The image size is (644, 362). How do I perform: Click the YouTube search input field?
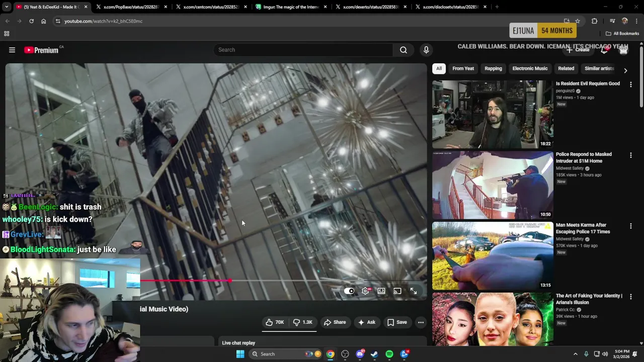(x=303, y=50)
